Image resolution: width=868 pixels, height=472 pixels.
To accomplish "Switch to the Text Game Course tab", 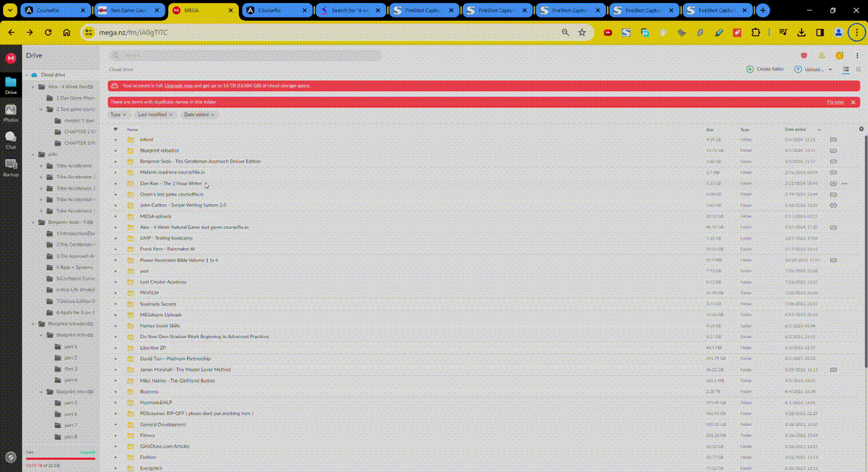I will click(128, 10).
